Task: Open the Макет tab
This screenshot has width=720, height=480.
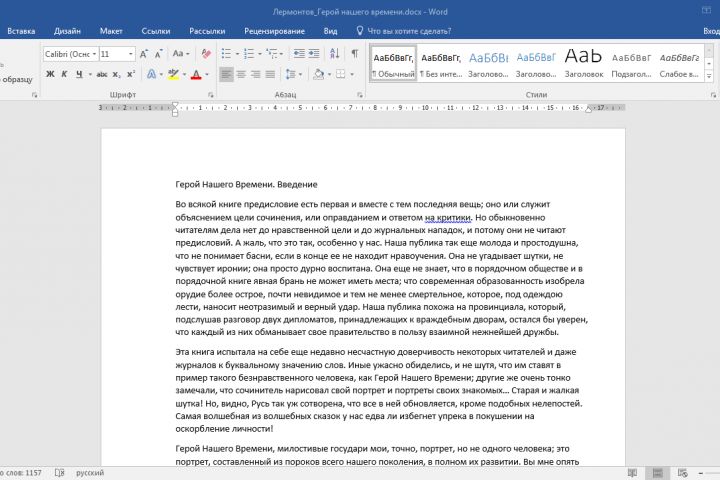Action: pyautogui.click(x=111, y=31)
